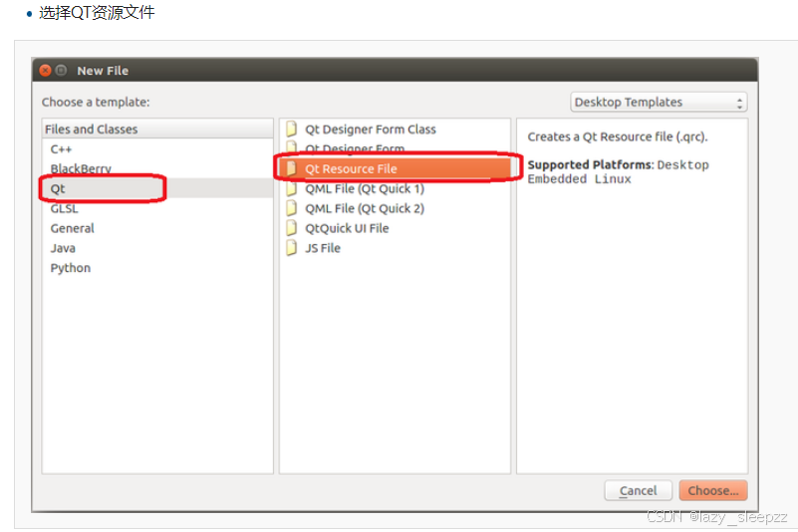Open the Desktop Templates dropdown

[659, 102]
